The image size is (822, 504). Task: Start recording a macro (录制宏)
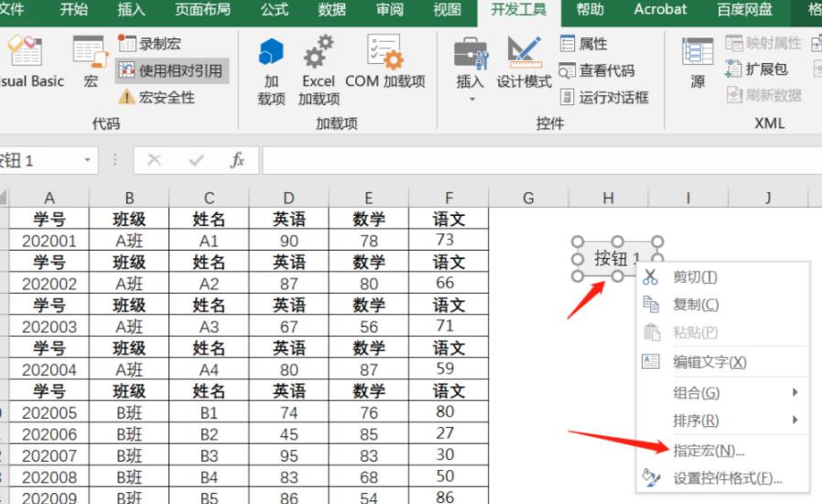point(155,43)
